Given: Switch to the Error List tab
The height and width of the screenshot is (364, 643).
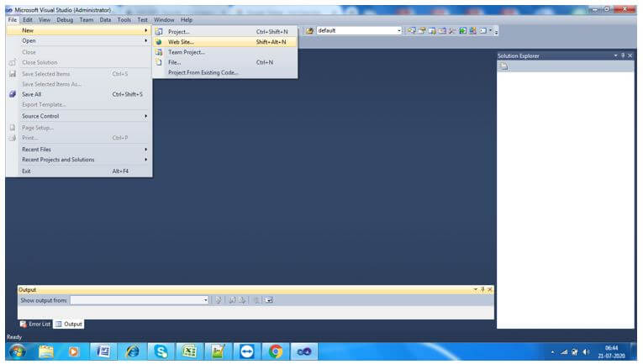Looking at the screenshot, I should [x=35, y=324].
